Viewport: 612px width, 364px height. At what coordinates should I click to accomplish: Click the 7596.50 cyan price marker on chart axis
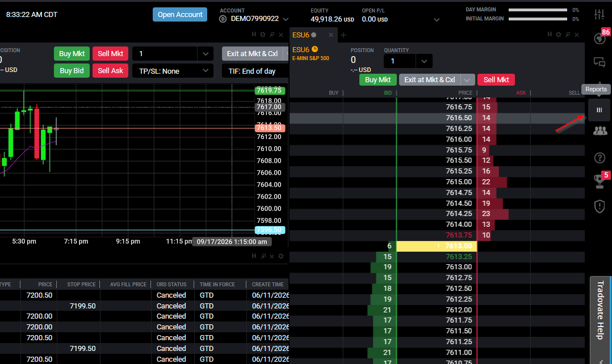270,230
